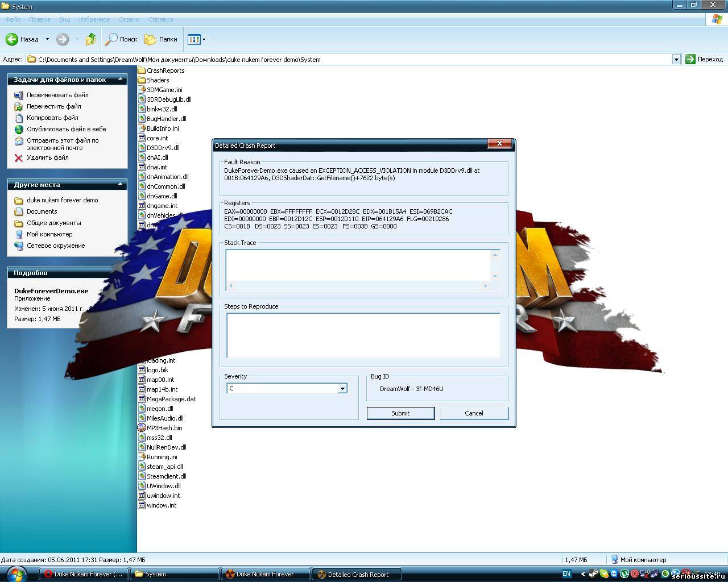Switch to Duke Nukem Forever browser taskbar item
728x582 pixels.
[84, 574]
